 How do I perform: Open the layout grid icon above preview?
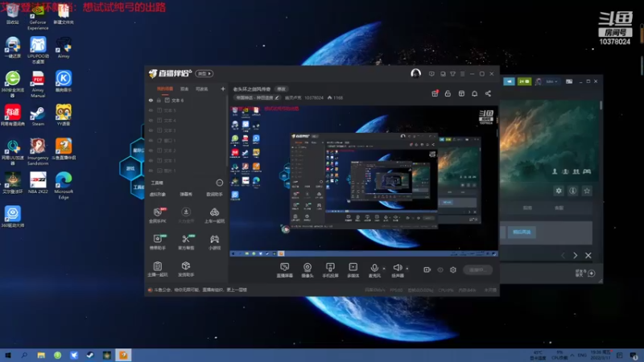[461, 93]
